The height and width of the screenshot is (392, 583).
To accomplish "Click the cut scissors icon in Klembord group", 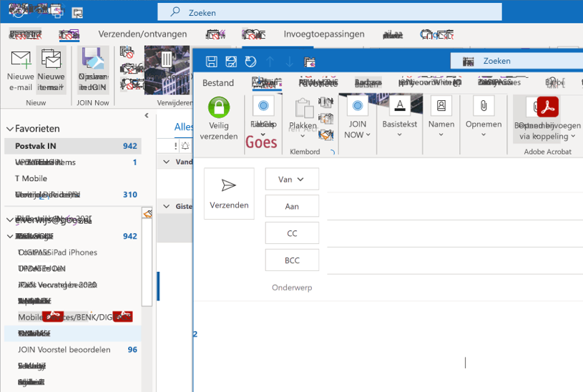I will coord(325,102).
